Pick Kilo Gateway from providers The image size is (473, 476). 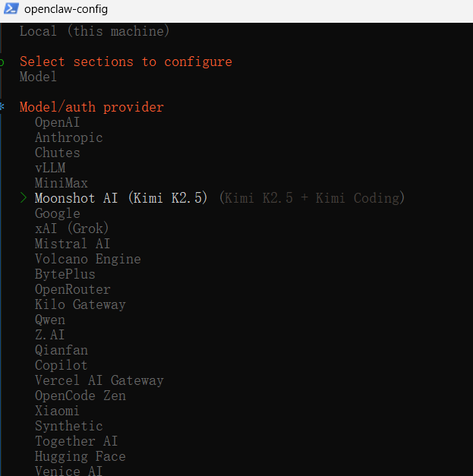pos(80,304)
